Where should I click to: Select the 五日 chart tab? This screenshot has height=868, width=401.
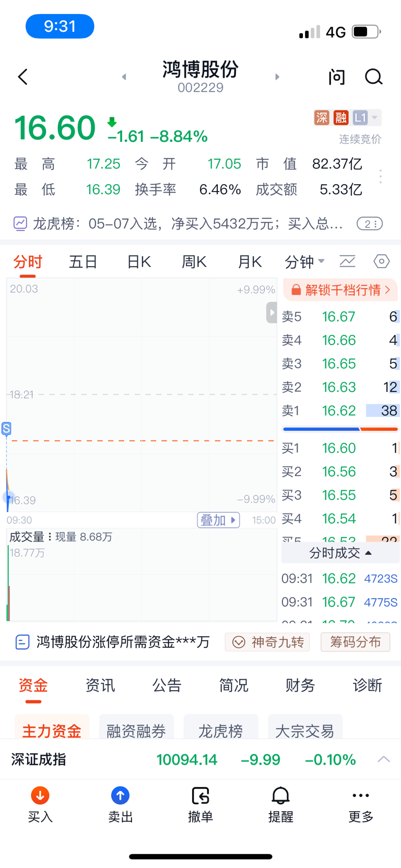click(83, 261)
